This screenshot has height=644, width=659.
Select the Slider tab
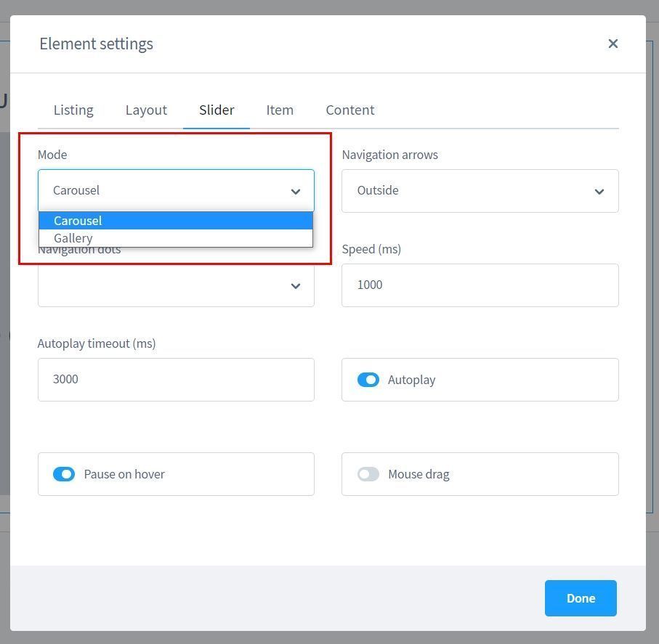(x=217, y=110)
